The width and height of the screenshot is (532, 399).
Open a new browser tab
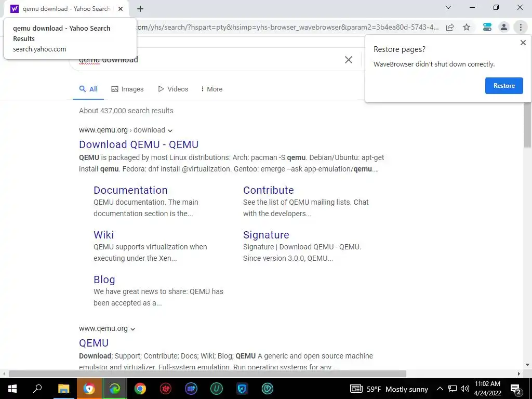click(140, 9)
